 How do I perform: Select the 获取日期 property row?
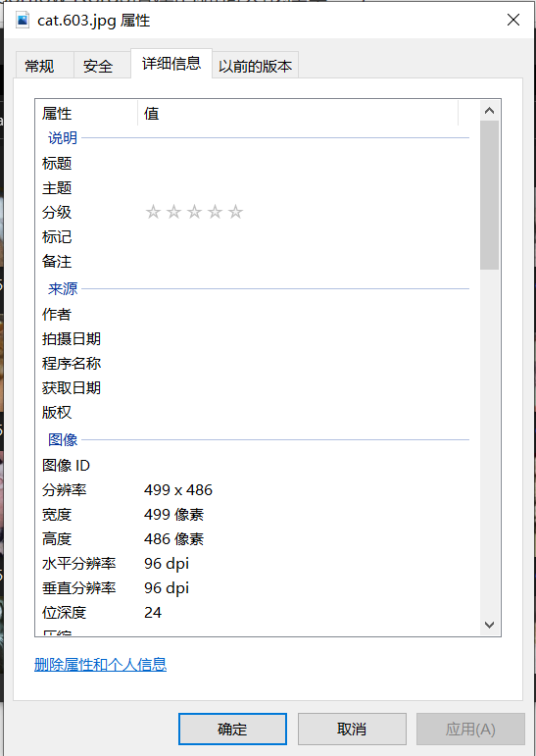253,388
